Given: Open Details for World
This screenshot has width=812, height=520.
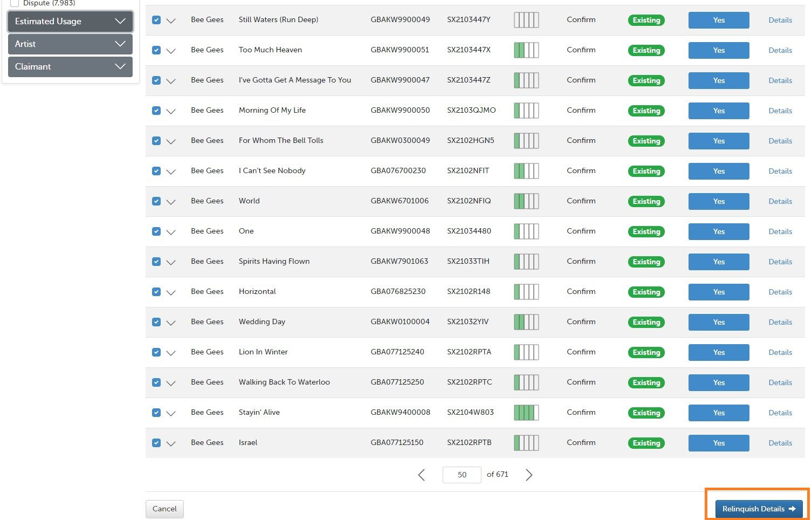Looking at the screenshot, I should 780,201.
